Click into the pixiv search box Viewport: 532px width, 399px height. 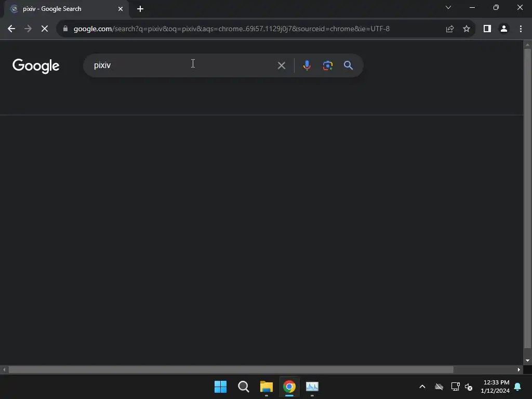183,65
